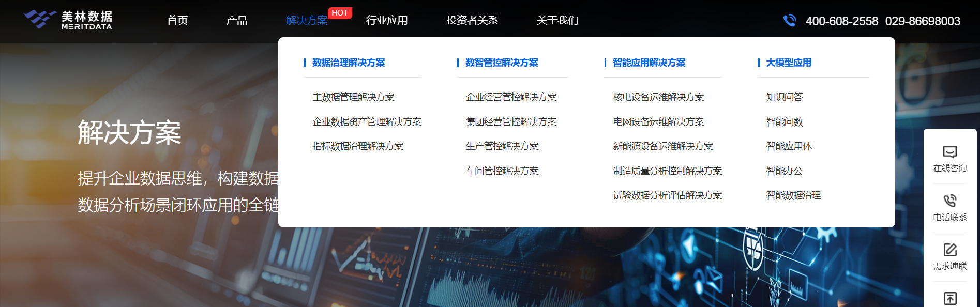Open 主数据管理解决方案 link
The width and height of the screenshot is (980, 307).
[353, 97]
